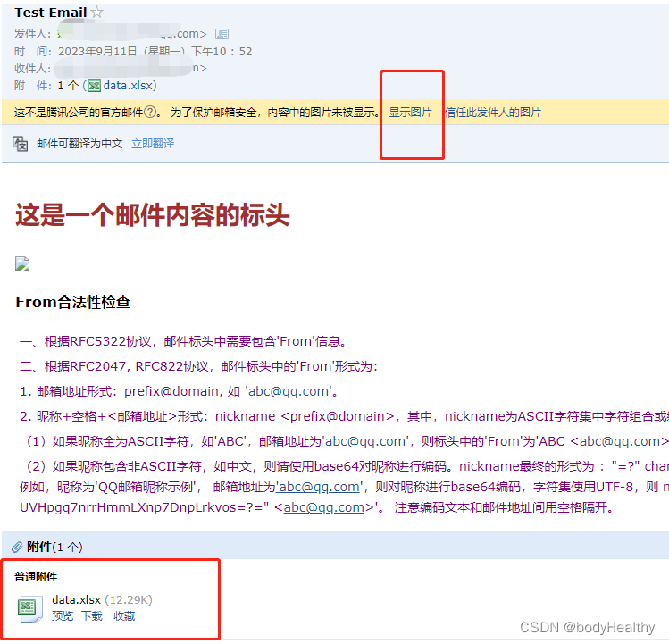Click the From合法性检查 heading
The width and height of the screenshot is (669, 644).
pyautogui.click(x=72, y=302)
